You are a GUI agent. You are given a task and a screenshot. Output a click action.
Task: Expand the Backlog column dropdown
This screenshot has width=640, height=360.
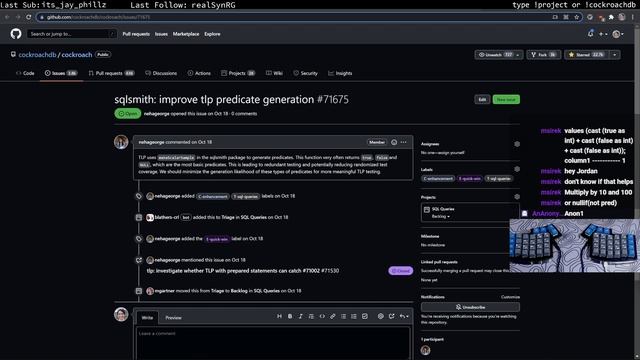click(x=440, y=216)
